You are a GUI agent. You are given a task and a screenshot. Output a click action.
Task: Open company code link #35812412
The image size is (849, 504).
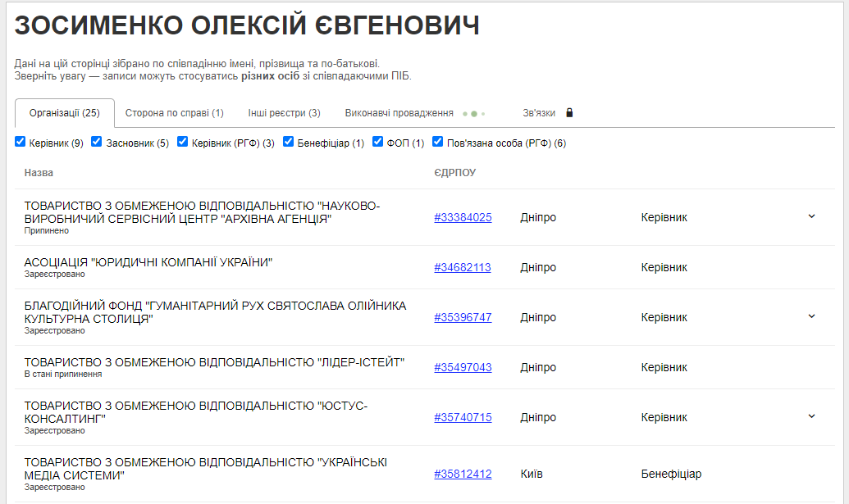coord(463,474)
